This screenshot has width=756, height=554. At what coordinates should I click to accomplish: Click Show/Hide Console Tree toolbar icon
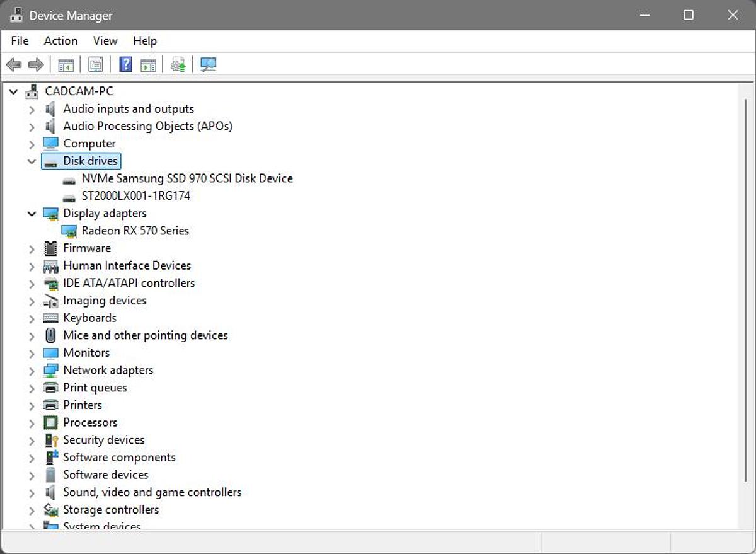pyautogui.click(x=66, y=64)
